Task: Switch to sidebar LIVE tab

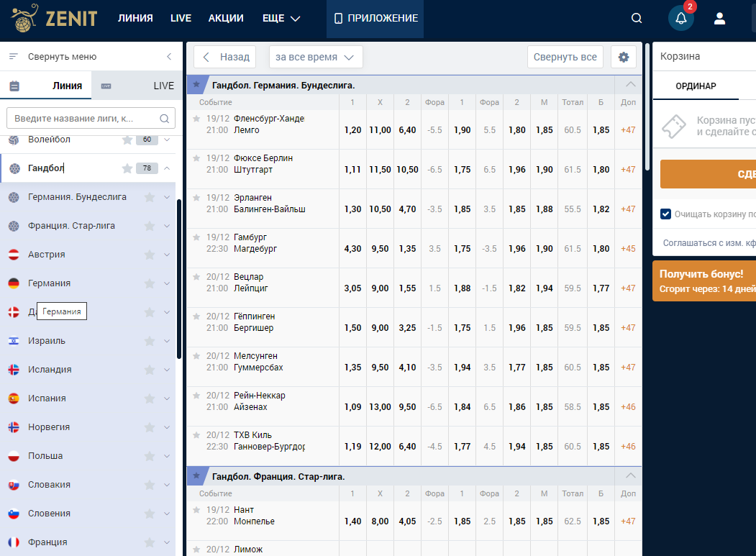Action: tap(137, 86)
